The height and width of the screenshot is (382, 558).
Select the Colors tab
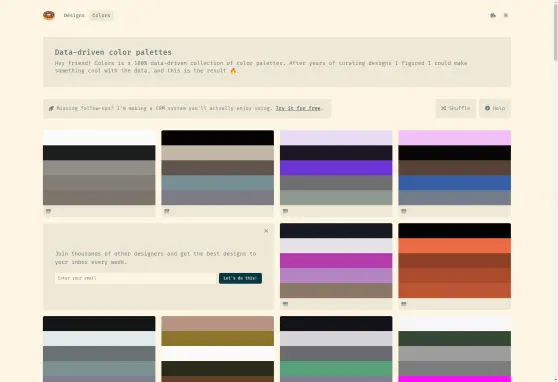[x=101, y=15]
